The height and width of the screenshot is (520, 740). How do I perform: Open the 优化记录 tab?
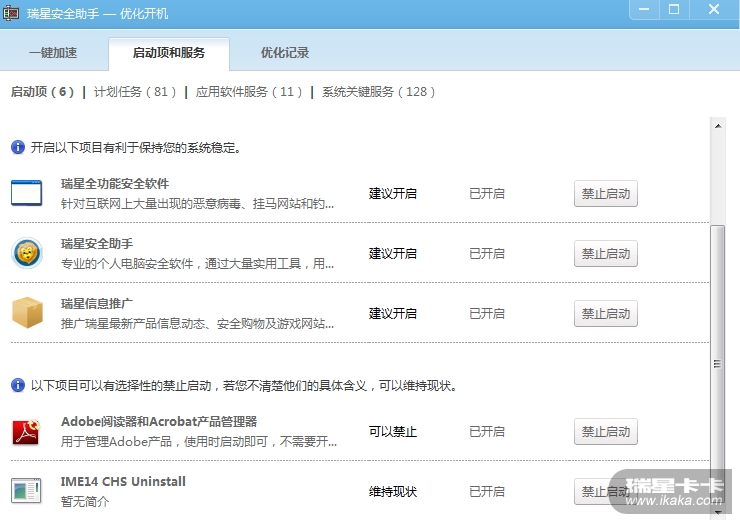tap(285, 52)
